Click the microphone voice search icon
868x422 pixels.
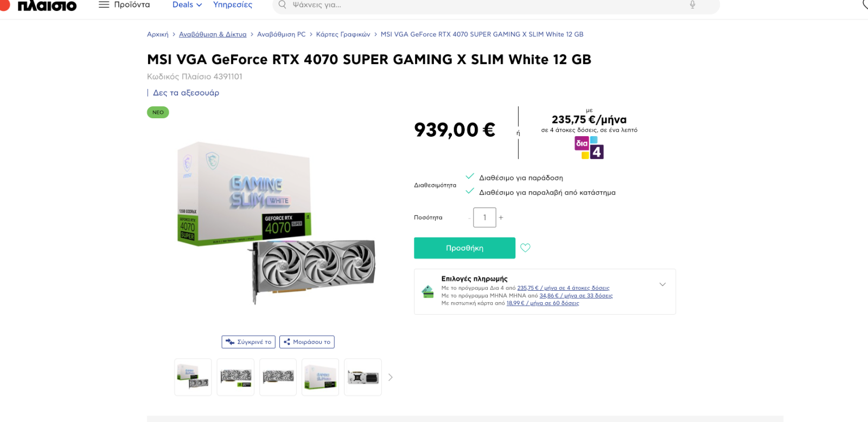coord(692,5)
